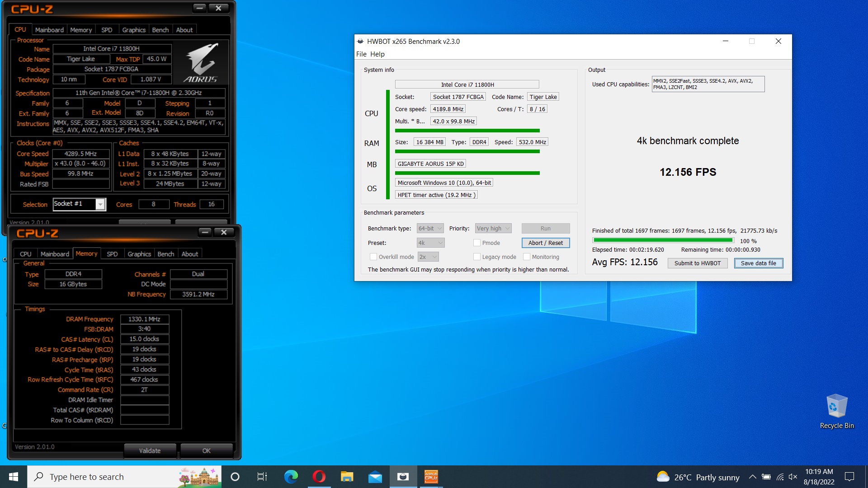This screenshot has height=488, width=868.
Task: Minimize the CPU-Z Memory window
Action: pyautogui.click(x=205, y=232)
